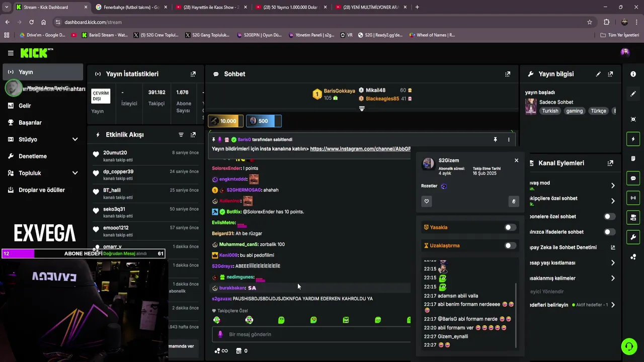Open Yayın in the sidebar

pyautogui.click(x=43, y=72)
